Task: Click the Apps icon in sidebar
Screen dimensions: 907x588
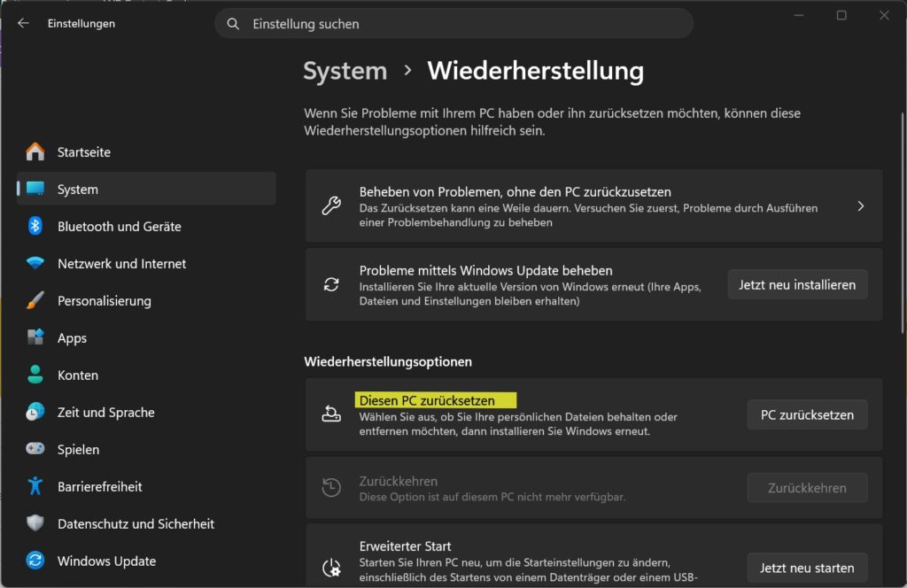Action: 35,337
